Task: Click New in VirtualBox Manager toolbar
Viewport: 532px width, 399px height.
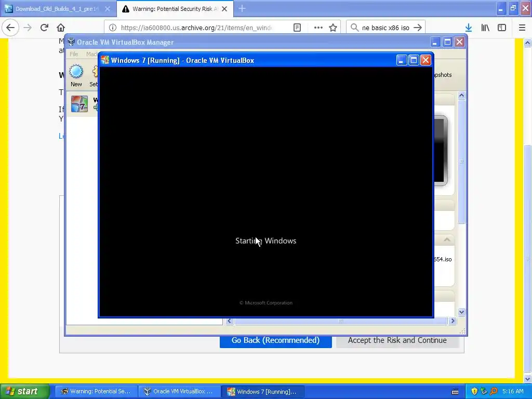Action: click(x=76, y=75)
